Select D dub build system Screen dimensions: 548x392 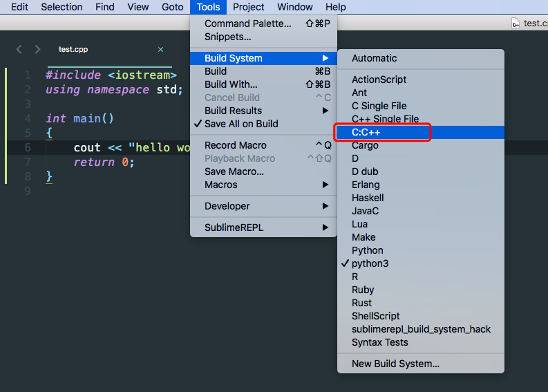421,171
